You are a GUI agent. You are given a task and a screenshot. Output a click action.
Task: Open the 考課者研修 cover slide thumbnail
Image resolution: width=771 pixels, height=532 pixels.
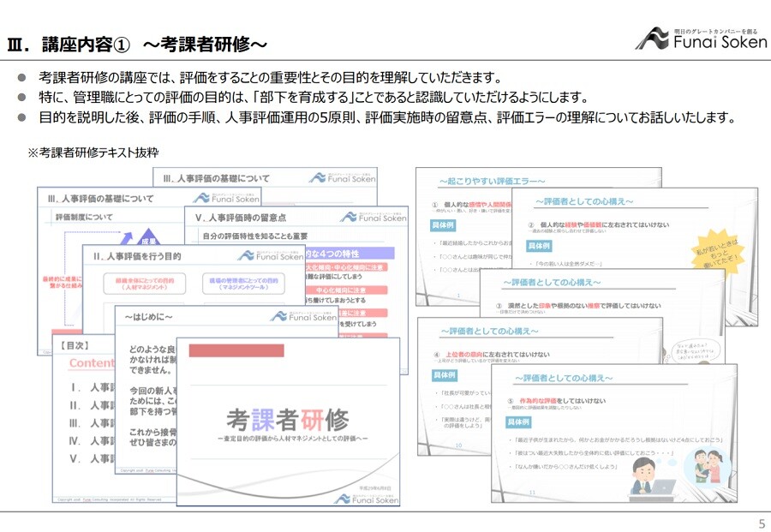pyautogui.click(x=288, y=420)
